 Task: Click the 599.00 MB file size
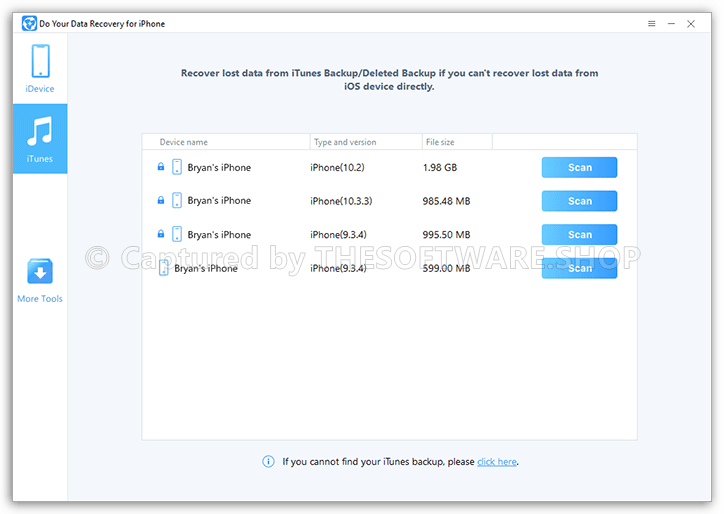(446, 268)
